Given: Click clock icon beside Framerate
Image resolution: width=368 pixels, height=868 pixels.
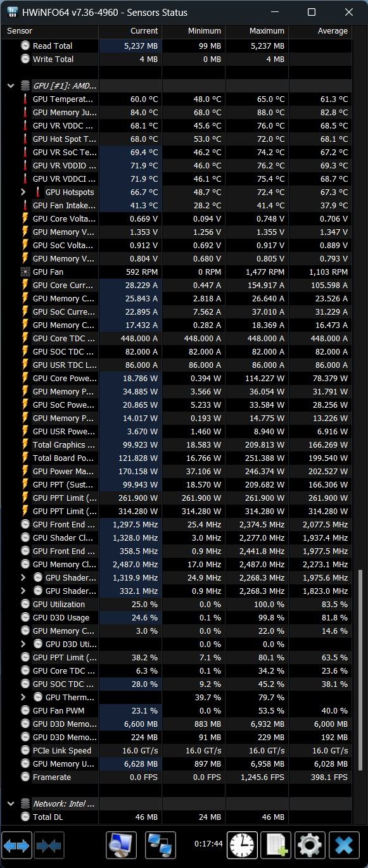Looking at the screenshot, I should coord(25,777).
